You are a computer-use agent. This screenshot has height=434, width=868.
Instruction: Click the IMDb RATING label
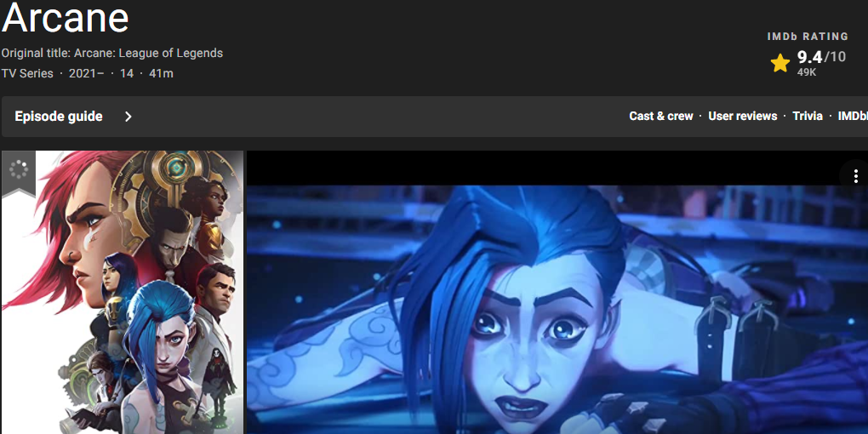pyautogui.click(x=808, y=37)
